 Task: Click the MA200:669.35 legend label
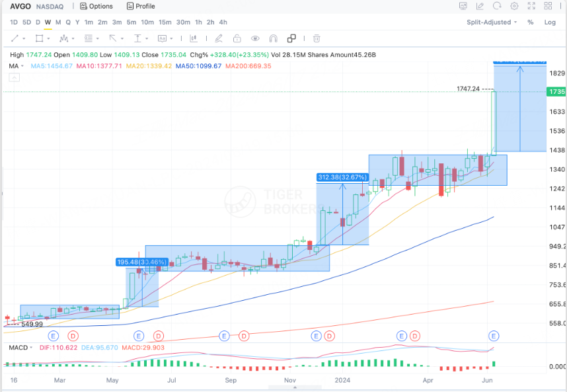coord(248,66)
